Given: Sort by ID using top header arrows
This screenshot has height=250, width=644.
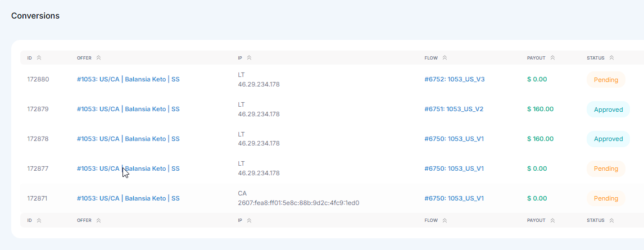Looking at the screenshot, I should (39, 58).
